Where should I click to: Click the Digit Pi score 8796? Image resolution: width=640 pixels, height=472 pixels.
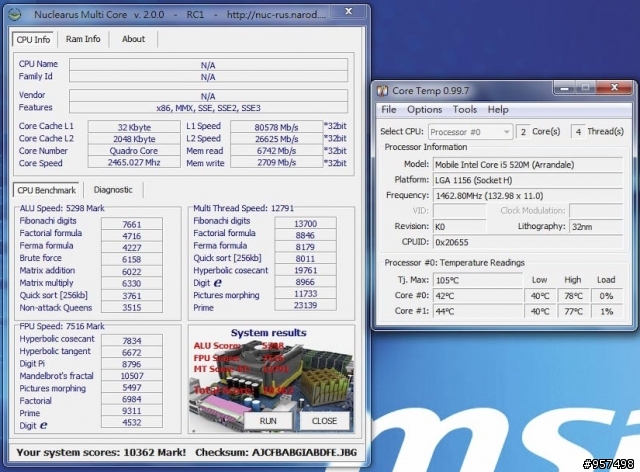[132, 364]
